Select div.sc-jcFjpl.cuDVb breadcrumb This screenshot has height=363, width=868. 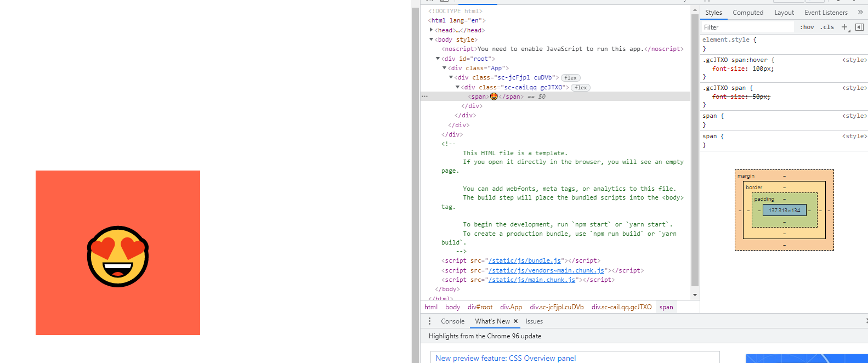(x=557, y=307)
